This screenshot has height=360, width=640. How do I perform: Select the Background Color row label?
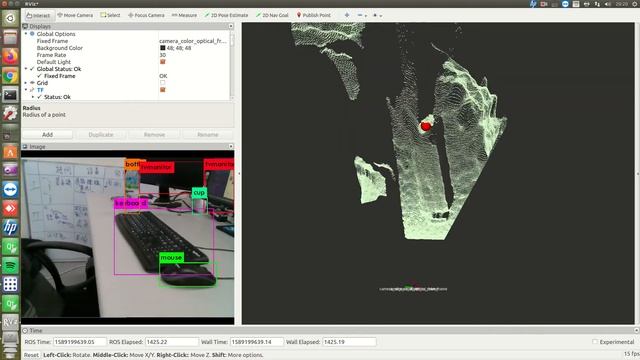[x=60, y=48]
